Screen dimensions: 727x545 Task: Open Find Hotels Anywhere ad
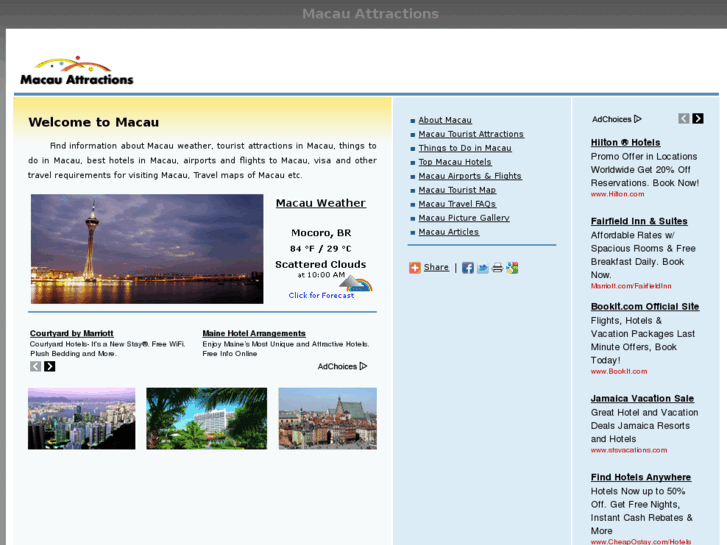click(641, 477)
